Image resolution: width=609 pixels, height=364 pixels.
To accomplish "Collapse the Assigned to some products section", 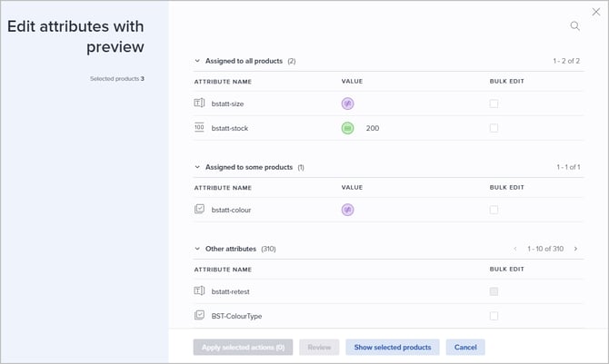I will click(197, 167).
